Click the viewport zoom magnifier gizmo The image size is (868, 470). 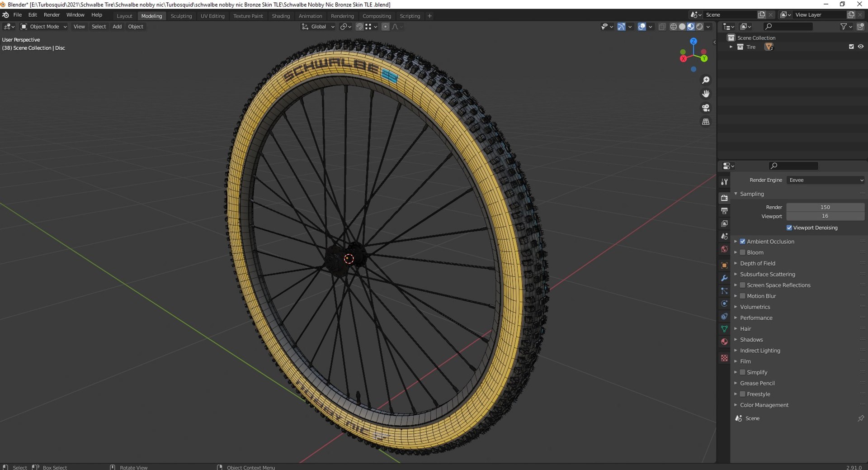pyautogui.click(x=706, y=80)
